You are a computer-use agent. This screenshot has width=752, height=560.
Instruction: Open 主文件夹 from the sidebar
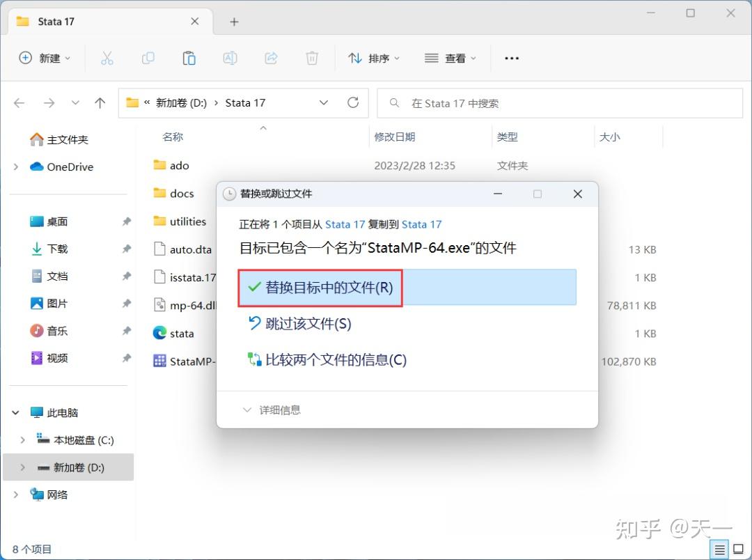coord(59,139)
